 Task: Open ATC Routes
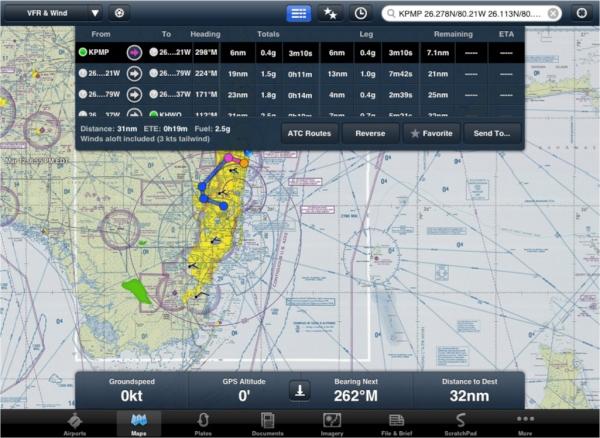tap(310, 134)
